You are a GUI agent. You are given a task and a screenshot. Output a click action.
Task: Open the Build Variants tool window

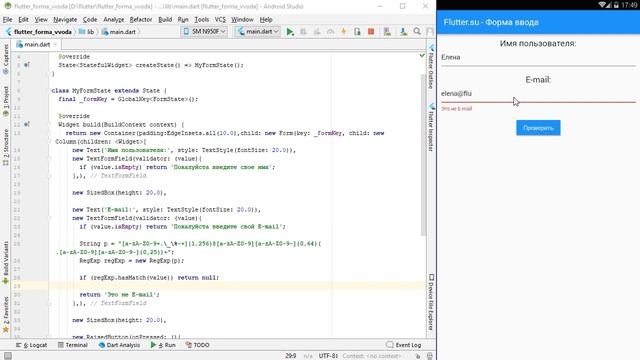6,262
